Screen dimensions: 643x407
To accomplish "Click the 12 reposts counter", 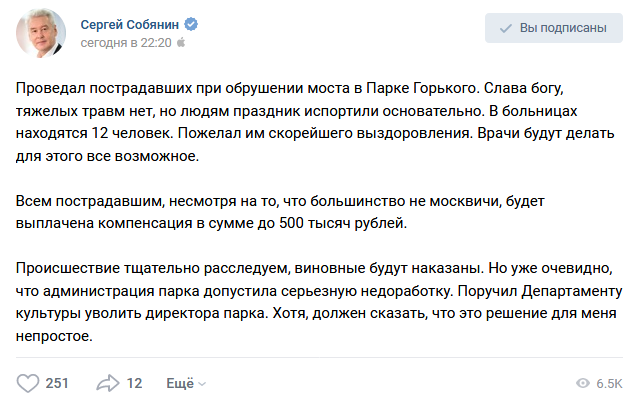I will [x=134, y=383].
